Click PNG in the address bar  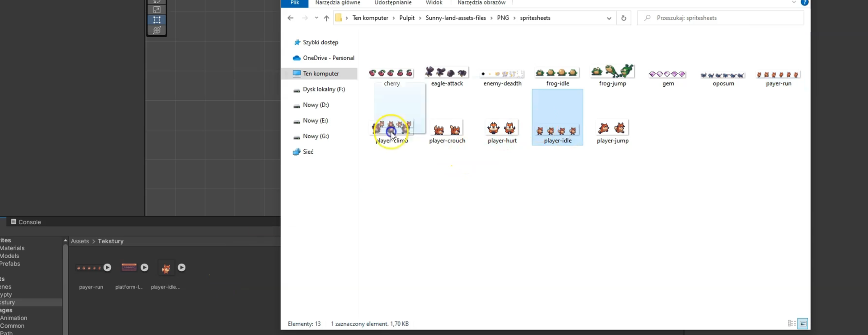tap(503, 18)
